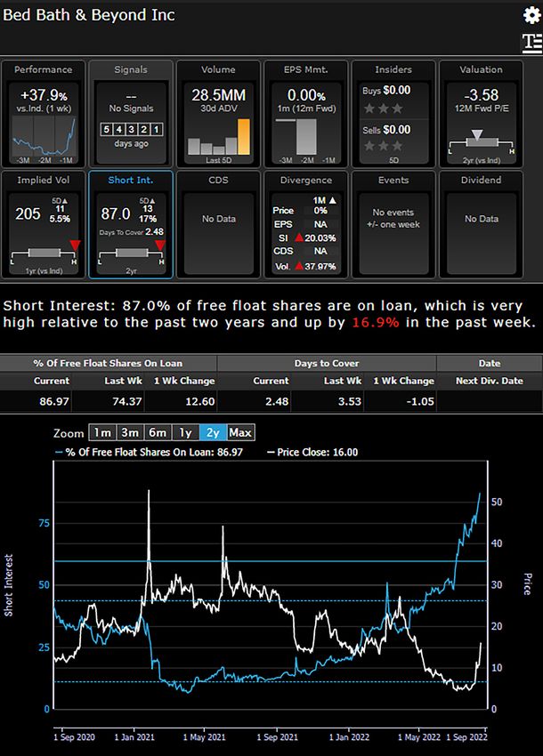Open the Implied Vol tile
The height and width of the screenshot is (756, 543).
43,225
